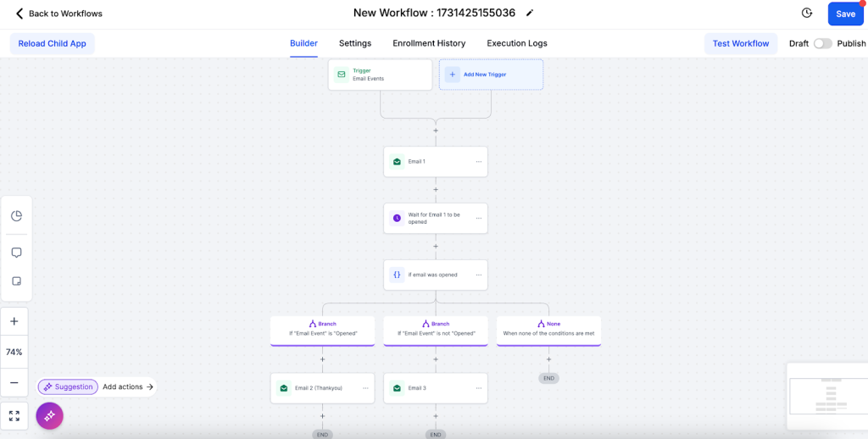Screen dimensions: 868x439
Task: Click the fit-to-screen expand icon
Action: point(14,416)
